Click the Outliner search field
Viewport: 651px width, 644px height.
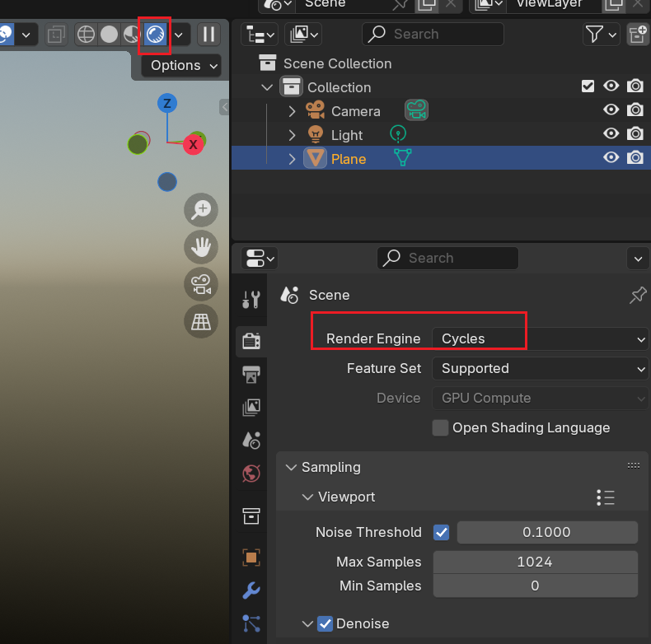(x=433, y=34)
